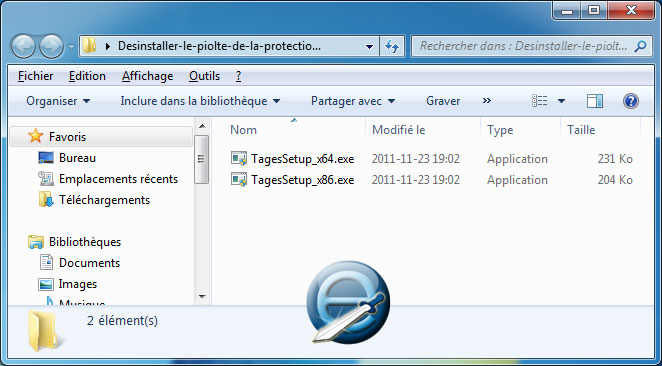Open the Edition menu
Image resolution: width=662 pixels, height=366 pixels.
87,76
